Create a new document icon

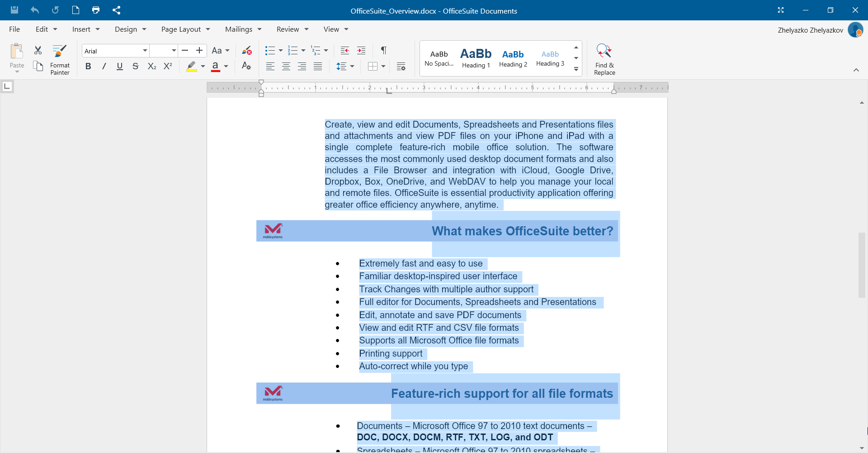(75, 10)
